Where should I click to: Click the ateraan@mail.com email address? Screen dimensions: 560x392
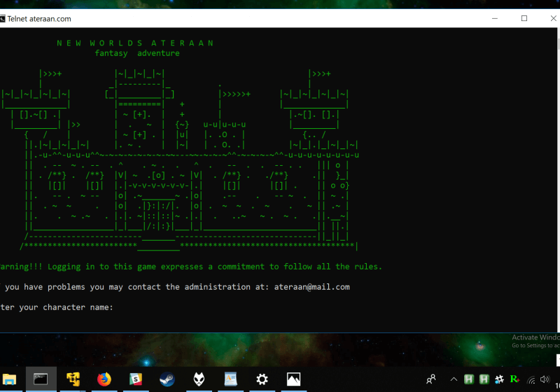pyautogui.click(x=311, y=287)
